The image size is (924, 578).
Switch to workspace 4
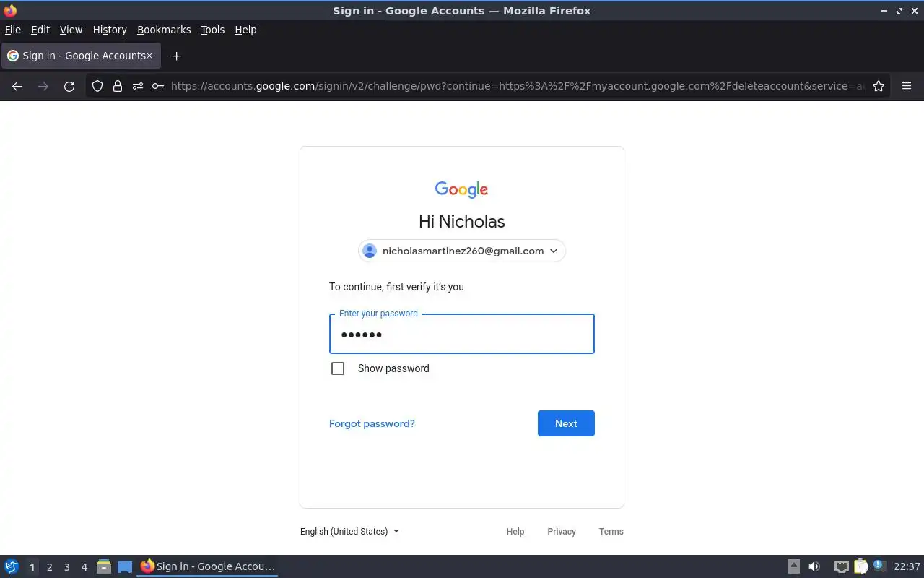coord(84,567)
